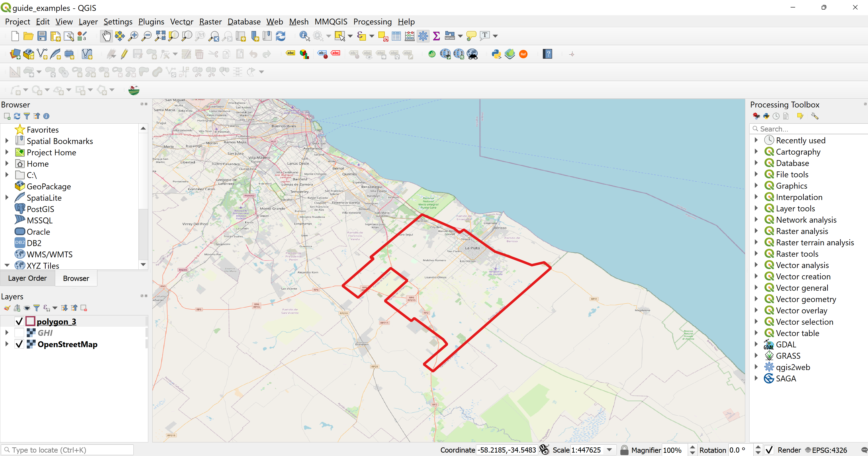Expand the GDAL toolbox group
Viewport: 868px width, 456px height.
756,344
